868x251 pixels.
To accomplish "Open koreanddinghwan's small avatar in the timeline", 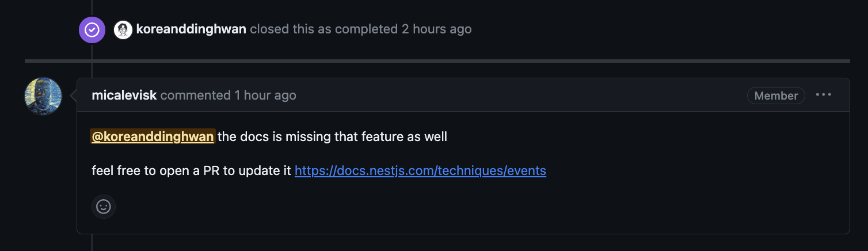I will click(x=123, y=29).
